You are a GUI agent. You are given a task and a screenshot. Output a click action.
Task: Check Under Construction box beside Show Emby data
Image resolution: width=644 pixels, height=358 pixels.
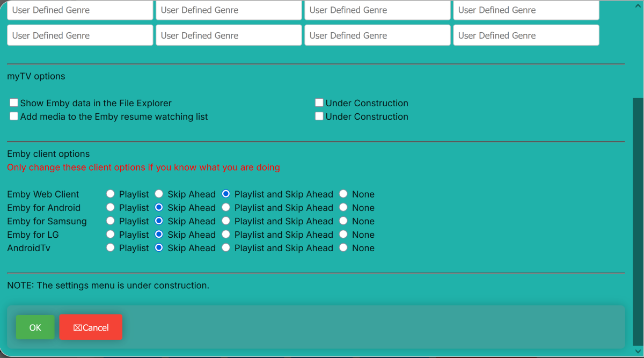(x=319, y=103)
